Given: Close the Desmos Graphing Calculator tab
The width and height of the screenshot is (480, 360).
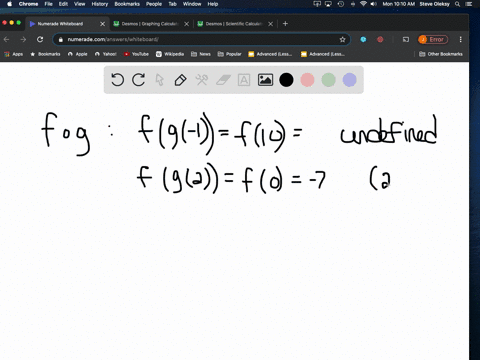Looking at the screenshot, I should point(187,24).
